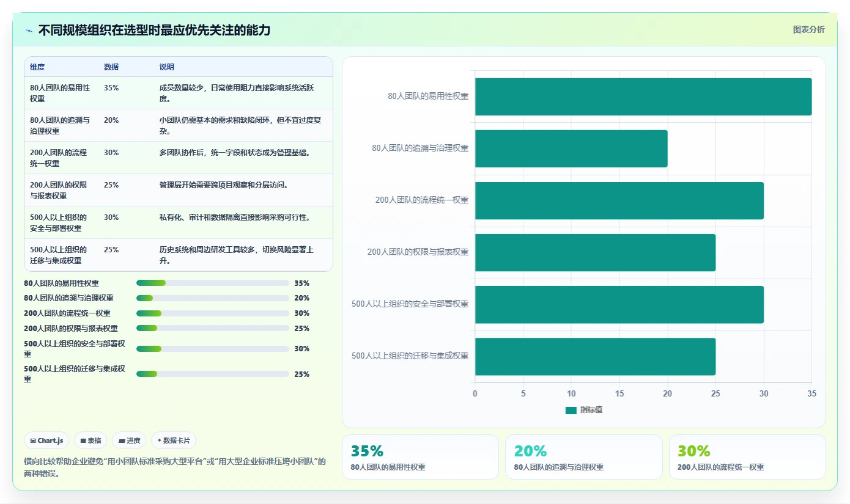Open the 35% 易用性权重 data card

point(420,457)
